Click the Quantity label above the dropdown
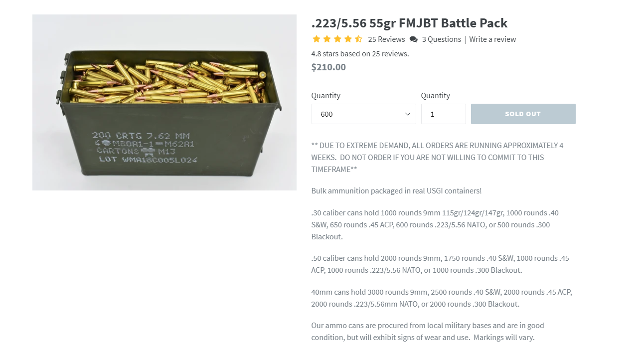 326,95
